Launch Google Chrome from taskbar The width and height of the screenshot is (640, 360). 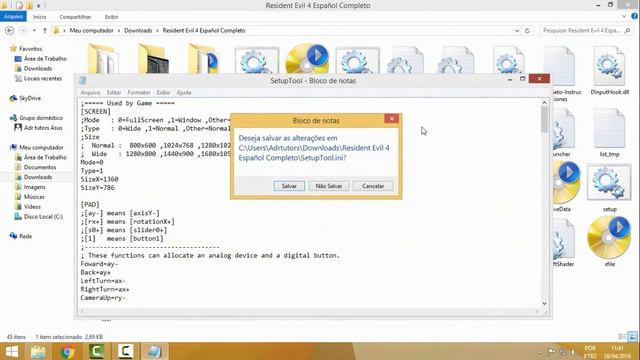(67, 351)
